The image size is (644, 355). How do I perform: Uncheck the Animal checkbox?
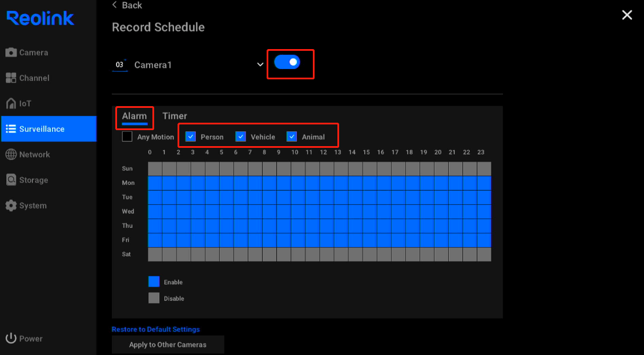pyautogui.click(x=292, y=136)
